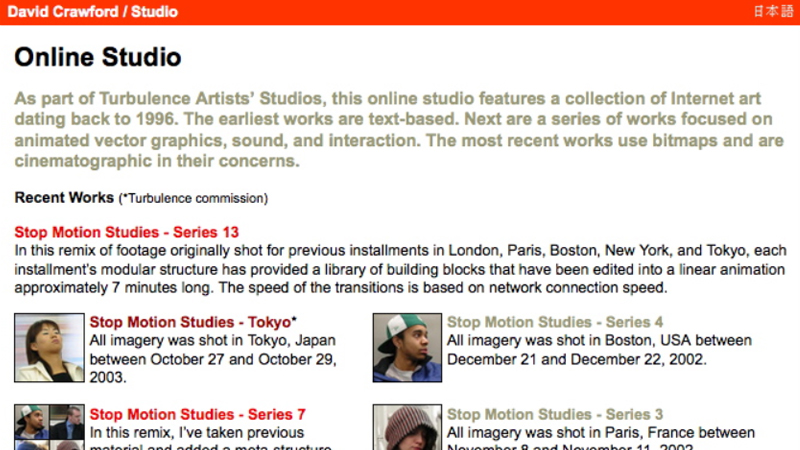Open Stop Motion Studies - Series 7

(197, 414)
